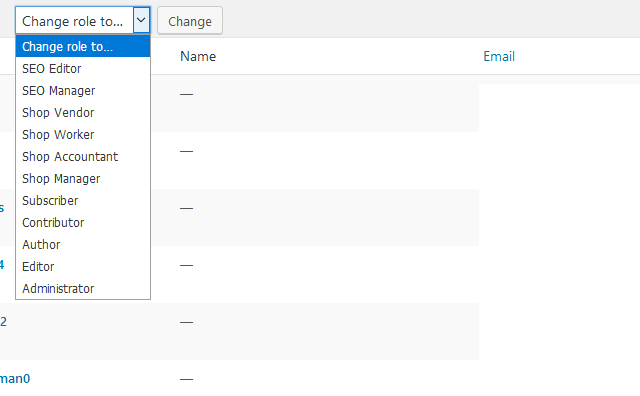Open the user link ending in man0
640x396 pixels.
click(x=15, y=379)
